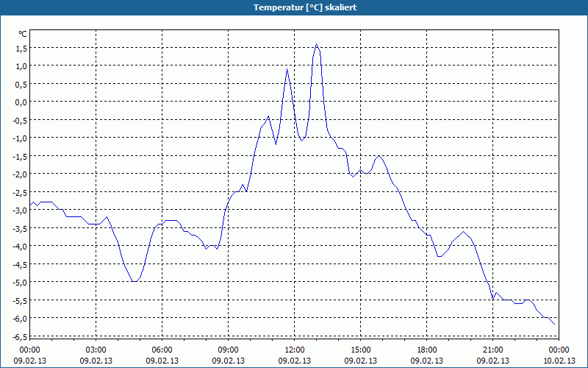Viewport: 588px width, 368px height.
Task: Click the curve peak just before 12:00
Action: (287, 69)
